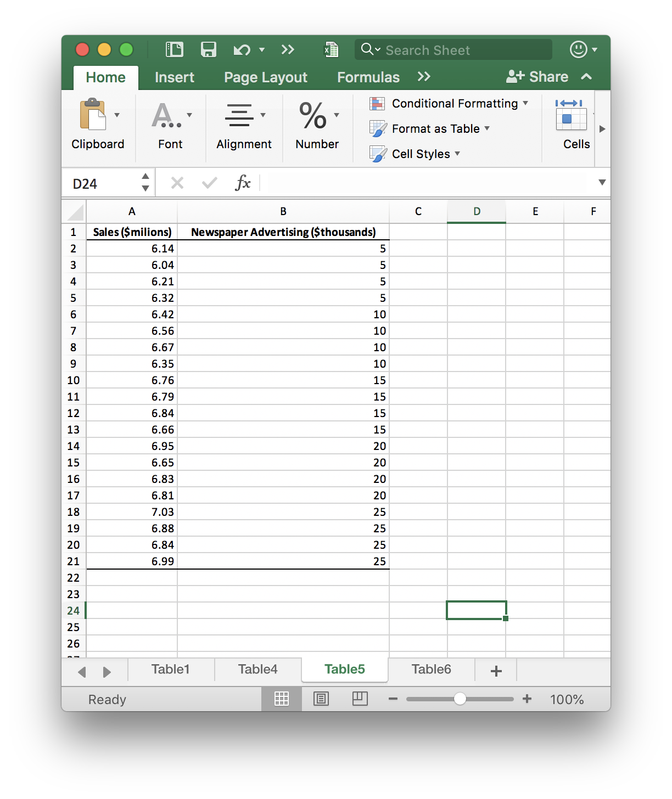Open Format as Table menu

[430, 128]
